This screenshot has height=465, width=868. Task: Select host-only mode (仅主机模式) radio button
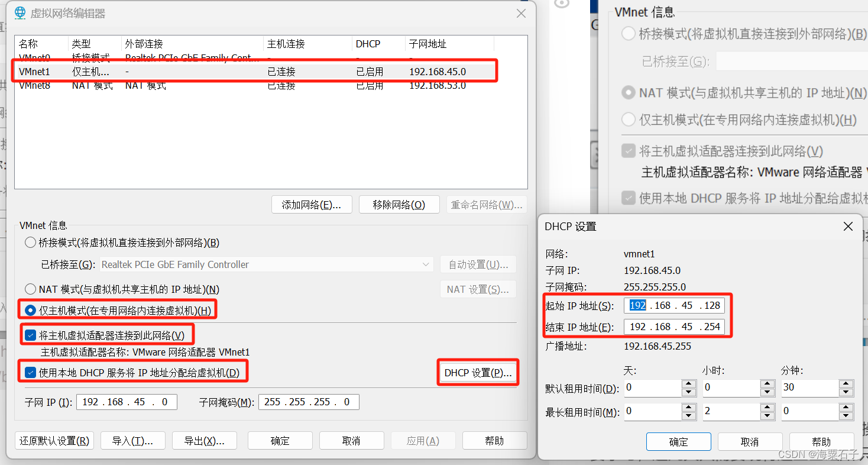[30, 310]
